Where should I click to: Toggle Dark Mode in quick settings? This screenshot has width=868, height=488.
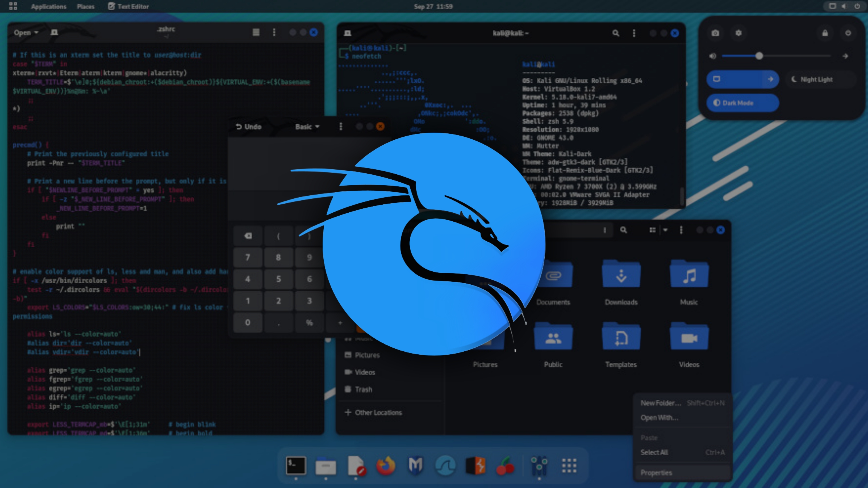pyautogui.click(x=742, y=103)
